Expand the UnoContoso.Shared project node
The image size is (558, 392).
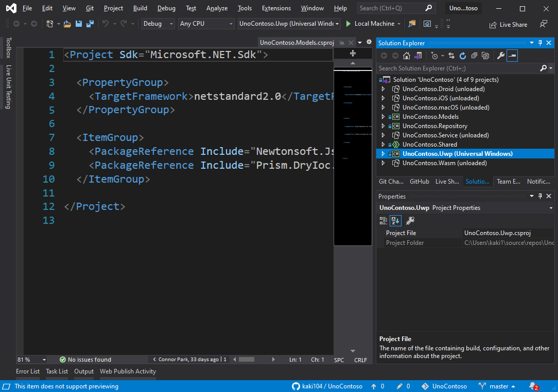383,145
